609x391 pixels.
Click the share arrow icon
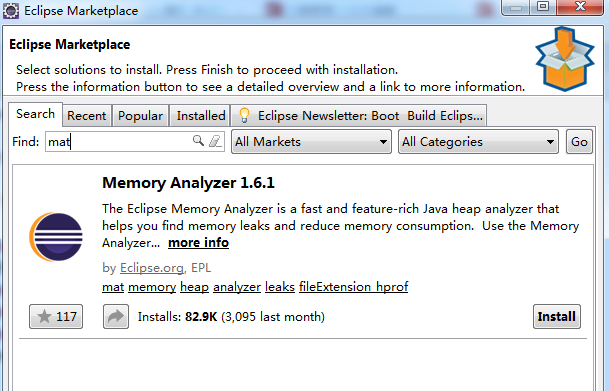pos(116,316)
